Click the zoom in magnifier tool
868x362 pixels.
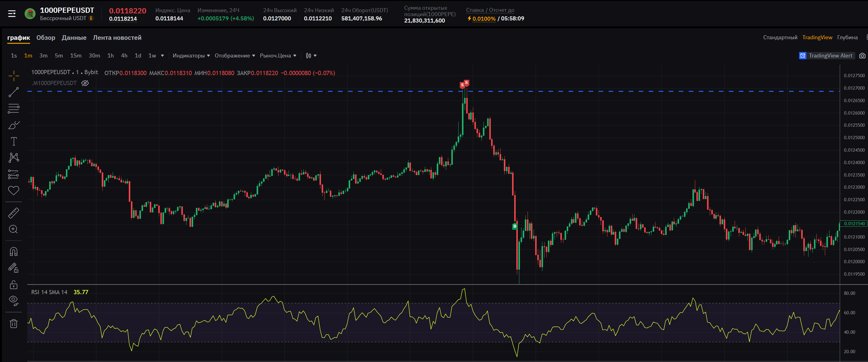point(13,229)
